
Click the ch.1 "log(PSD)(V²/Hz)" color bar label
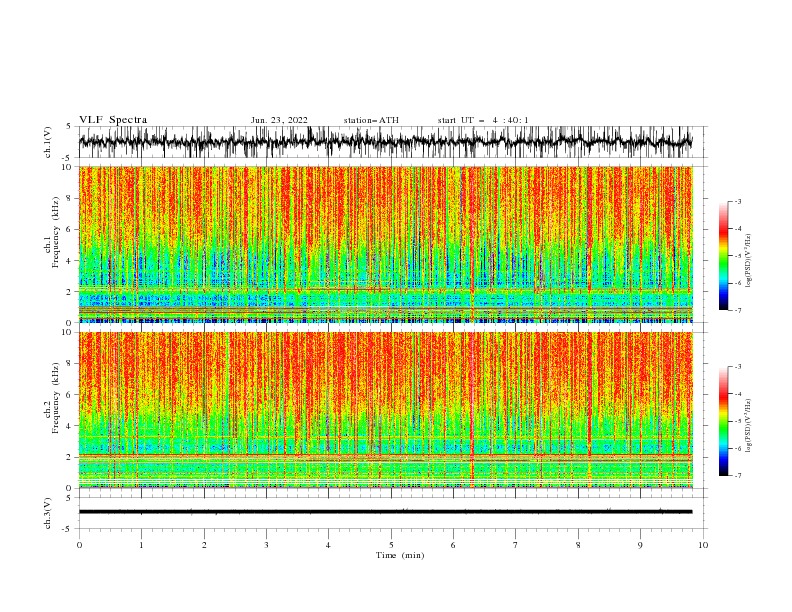[749, 261]
